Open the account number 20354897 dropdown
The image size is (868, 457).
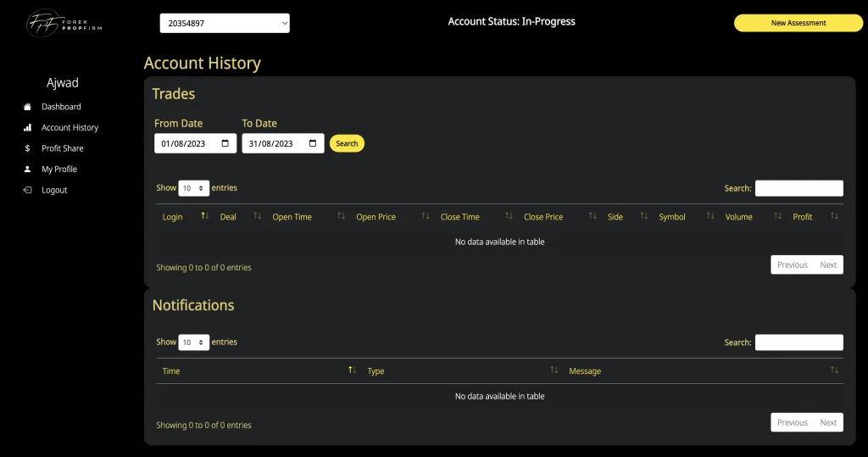[225, 24]
